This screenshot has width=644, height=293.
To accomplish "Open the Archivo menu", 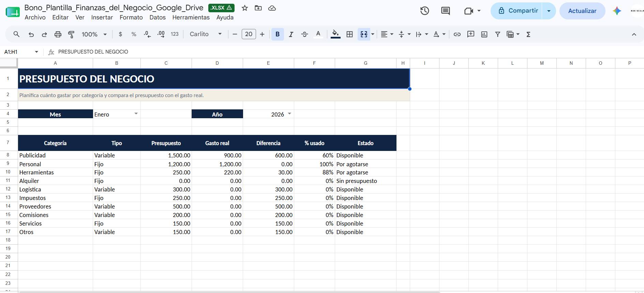I will (35, 17).
